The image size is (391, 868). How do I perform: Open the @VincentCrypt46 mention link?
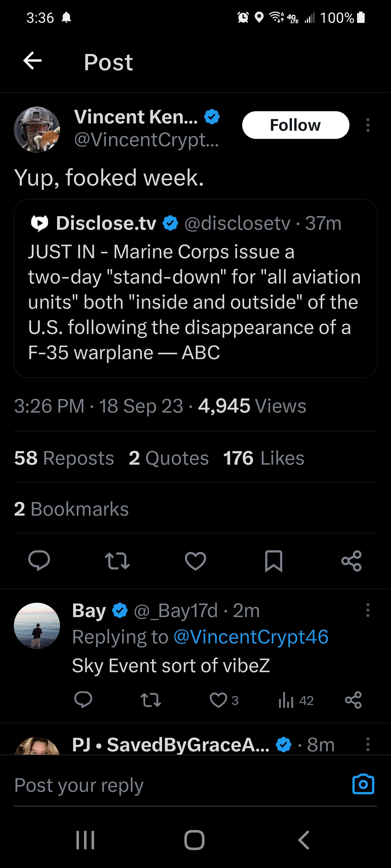click(251, 637)
